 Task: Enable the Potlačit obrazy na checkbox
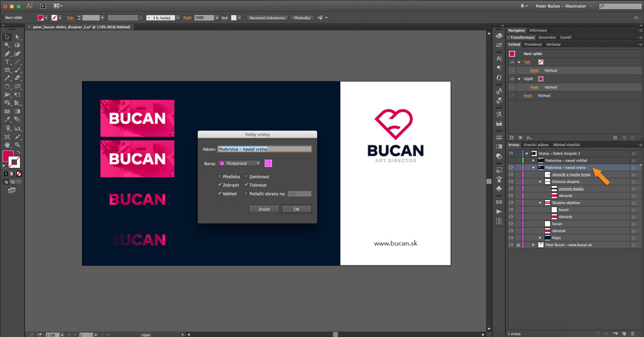(246, 194)
